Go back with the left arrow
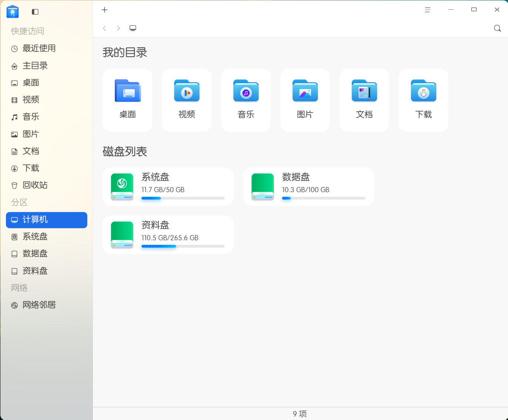Screen dimensions: 508x420 point(105,28)
